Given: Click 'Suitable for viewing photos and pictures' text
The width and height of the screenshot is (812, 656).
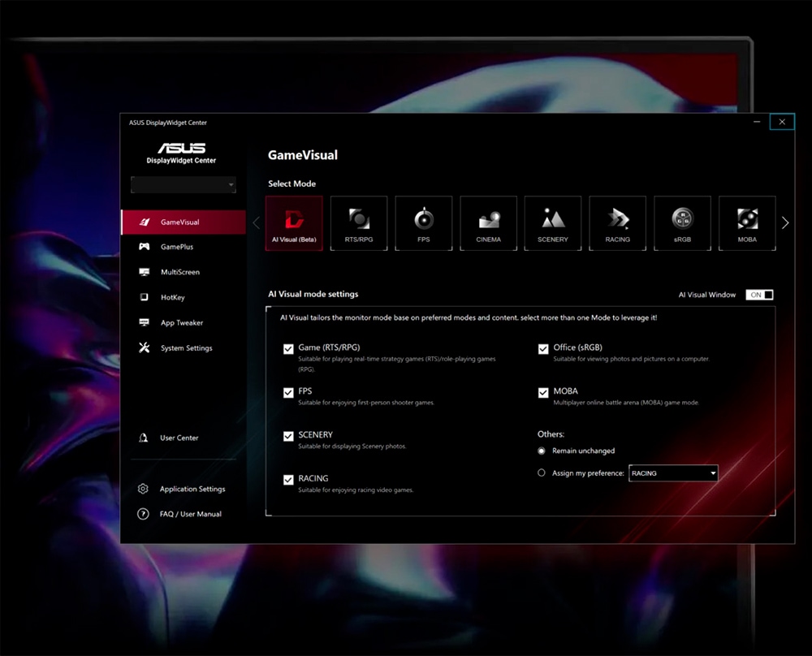Looking at the screenshot, I should 631,359.
